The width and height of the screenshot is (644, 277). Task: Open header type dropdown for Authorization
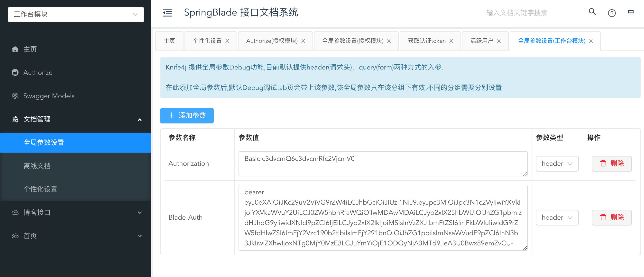(557, 164)
